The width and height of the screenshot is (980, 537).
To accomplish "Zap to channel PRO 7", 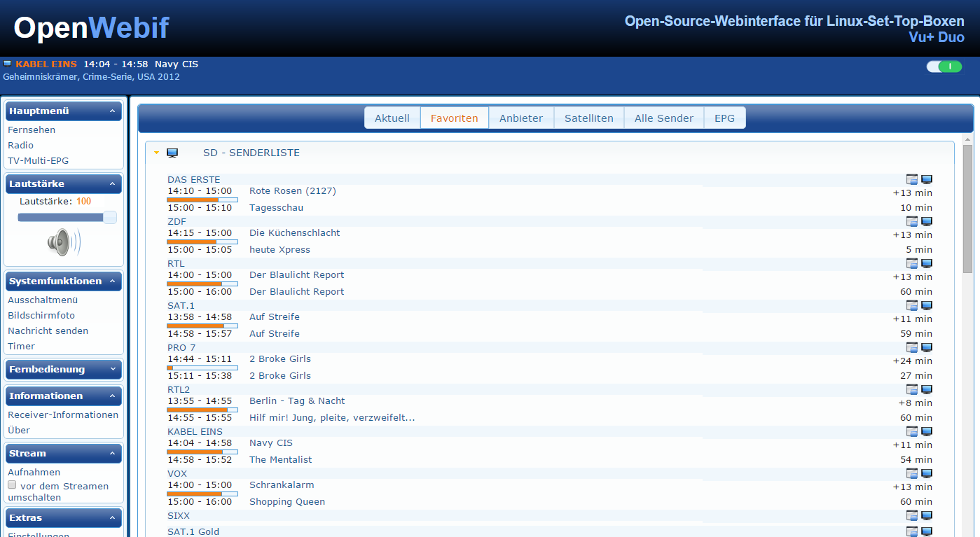I will [x=181, y=347].
